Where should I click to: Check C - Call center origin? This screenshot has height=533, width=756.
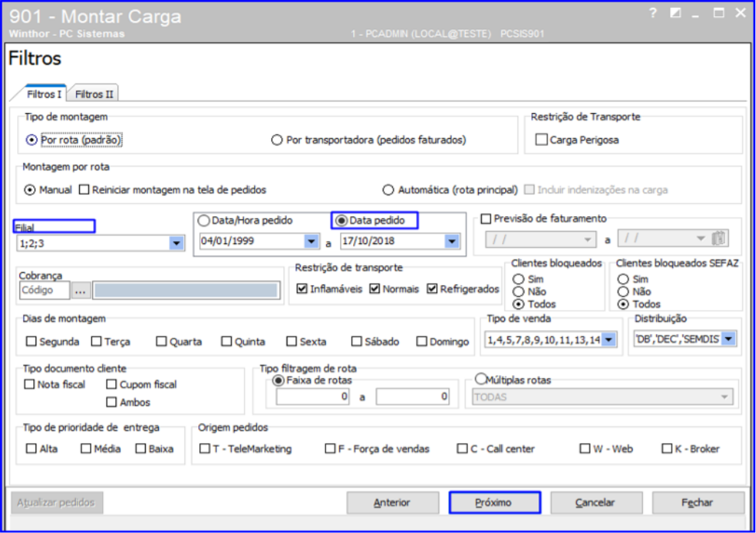coord(462,449)
